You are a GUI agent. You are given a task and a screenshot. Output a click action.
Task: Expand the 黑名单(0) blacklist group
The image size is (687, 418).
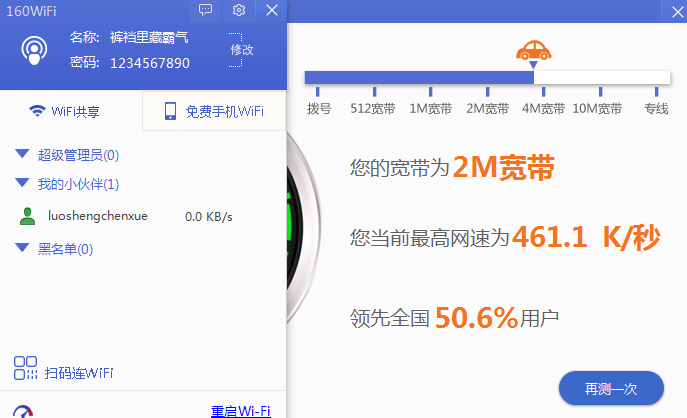click(x=23, y=248)
